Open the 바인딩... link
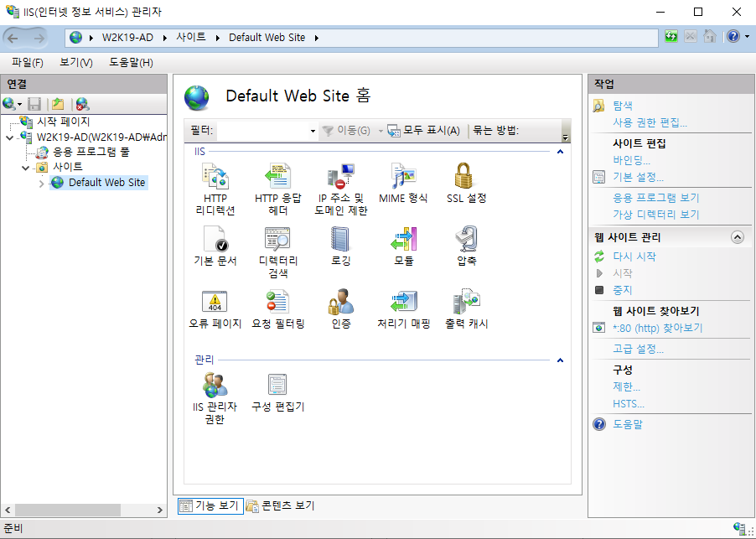 click(631, 160)
